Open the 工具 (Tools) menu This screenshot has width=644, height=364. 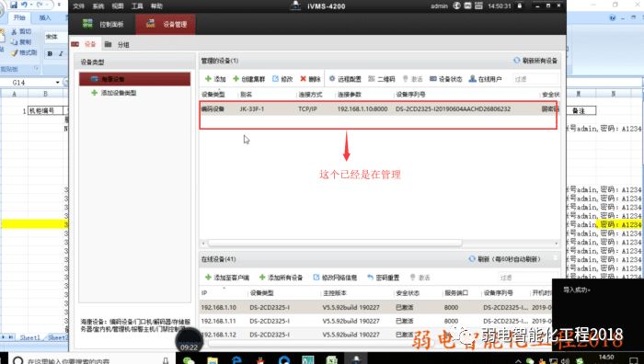137,6
